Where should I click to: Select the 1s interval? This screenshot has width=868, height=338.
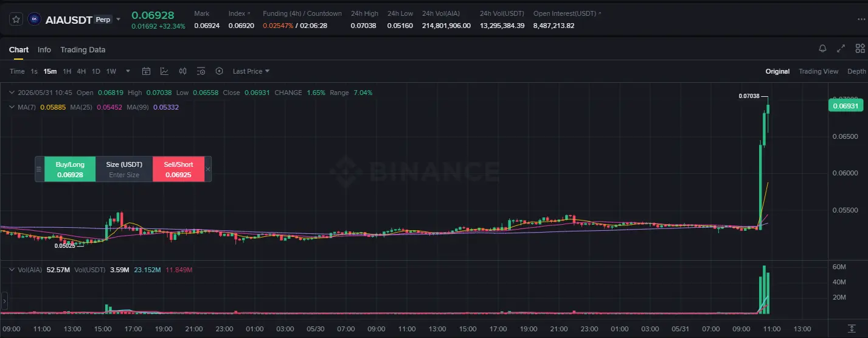tap(34, 71)
